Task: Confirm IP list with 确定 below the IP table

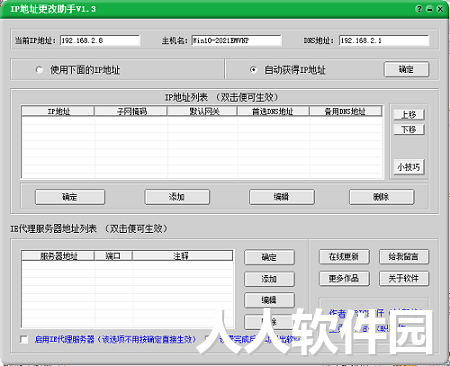Action: pyautogui.click(x=70, y=197)
